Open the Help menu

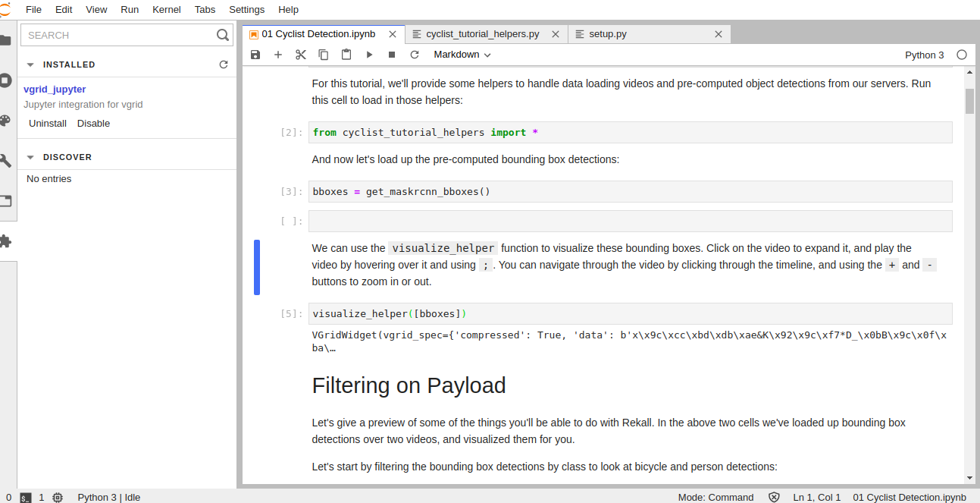288,10
